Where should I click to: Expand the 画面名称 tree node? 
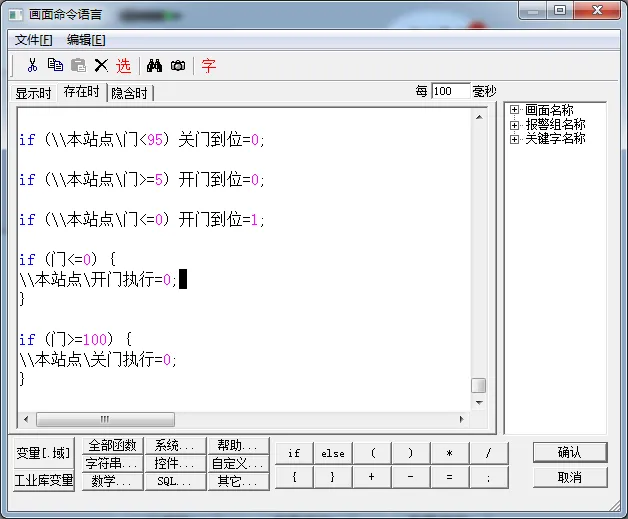point(514,110)
